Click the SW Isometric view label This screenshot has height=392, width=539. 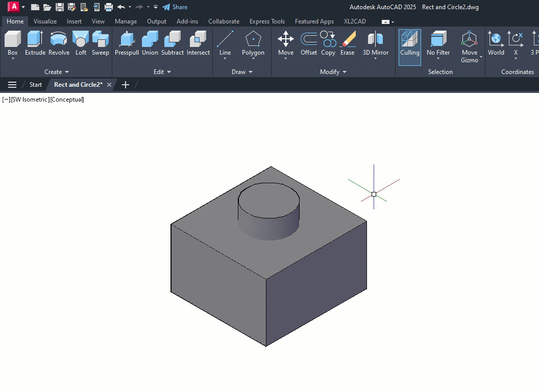(x=30, y=100)
